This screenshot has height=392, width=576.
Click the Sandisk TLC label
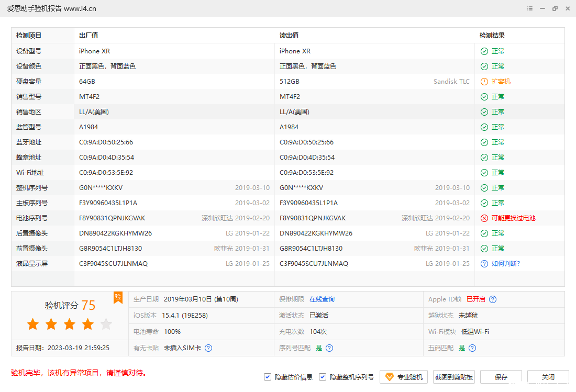coord(451,82)
